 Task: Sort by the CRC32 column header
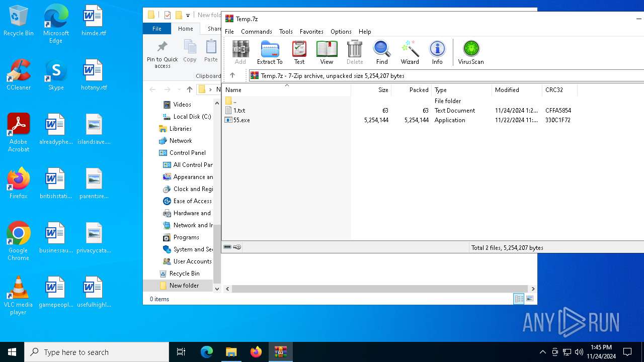point(559,90)
